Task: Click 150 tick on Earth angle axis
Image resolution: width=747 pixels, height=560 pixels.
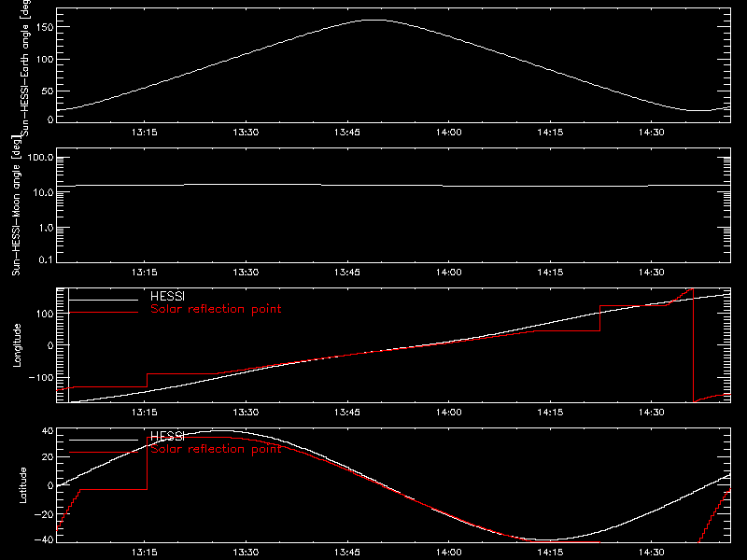Action: (x=44, y=27)
